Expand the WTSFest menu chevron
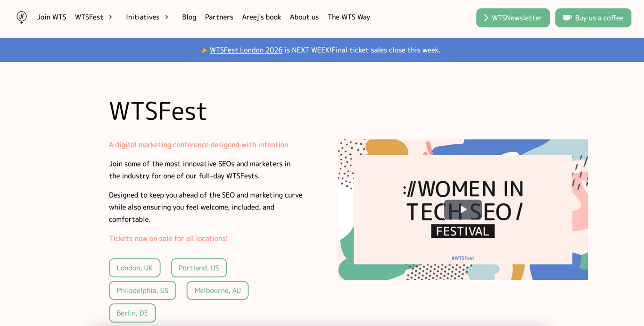This screenshot has width=644, height=326. pos(110,17)
